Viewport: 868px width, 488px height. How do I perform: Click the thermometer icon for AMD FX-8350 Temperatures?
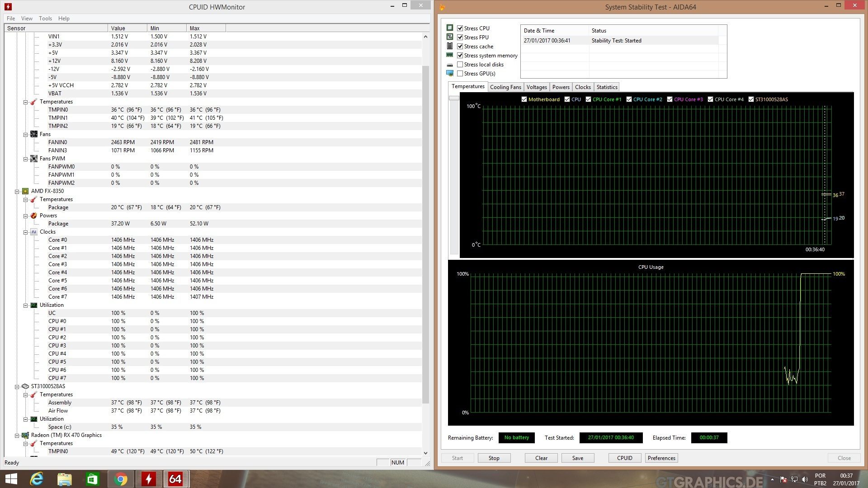[34, 199]
